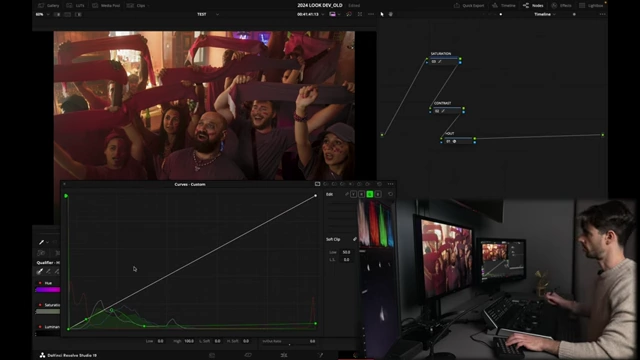The image size is (640, 360).
Task: Toggle the Saturation qualifier enable dot
Action: [40, 305]
